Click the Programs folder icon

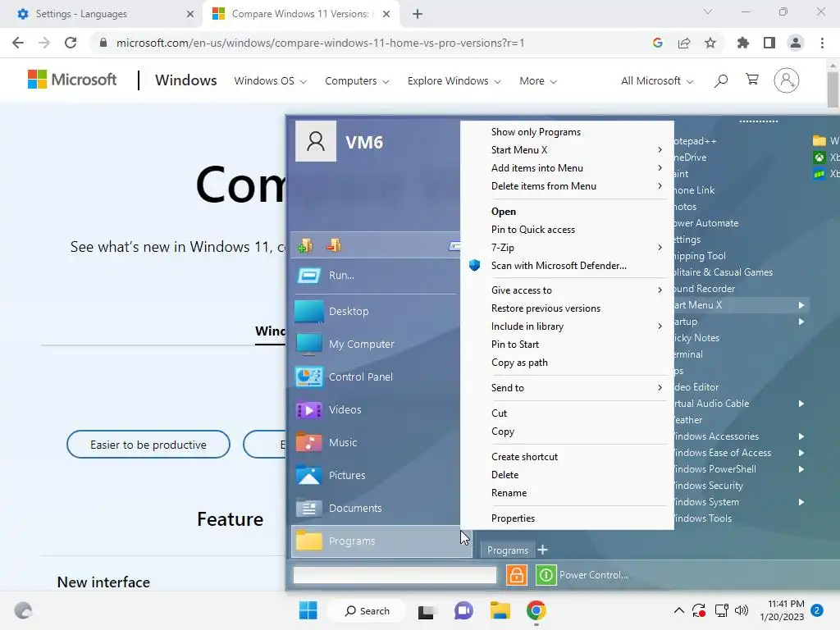click(x=309, y=541)
